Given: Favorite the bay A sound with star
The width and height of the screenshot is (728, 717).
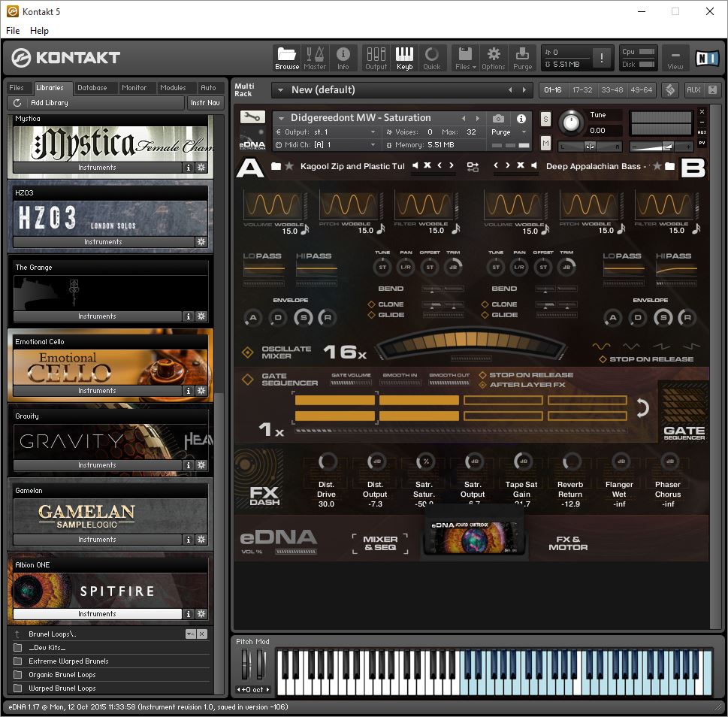Looking at the screenshot, I should (289, 166).
